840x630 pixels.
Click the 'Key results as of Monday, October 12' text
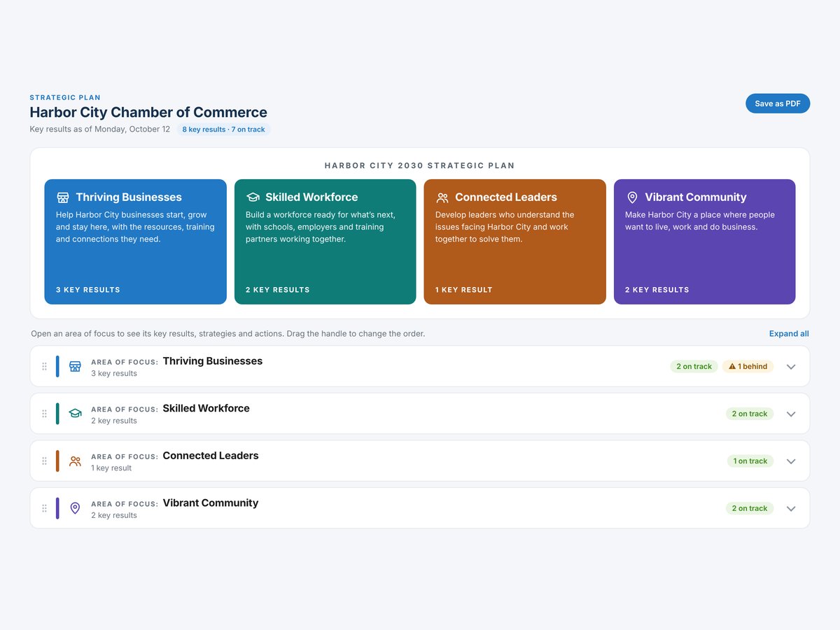click(99, 129)
